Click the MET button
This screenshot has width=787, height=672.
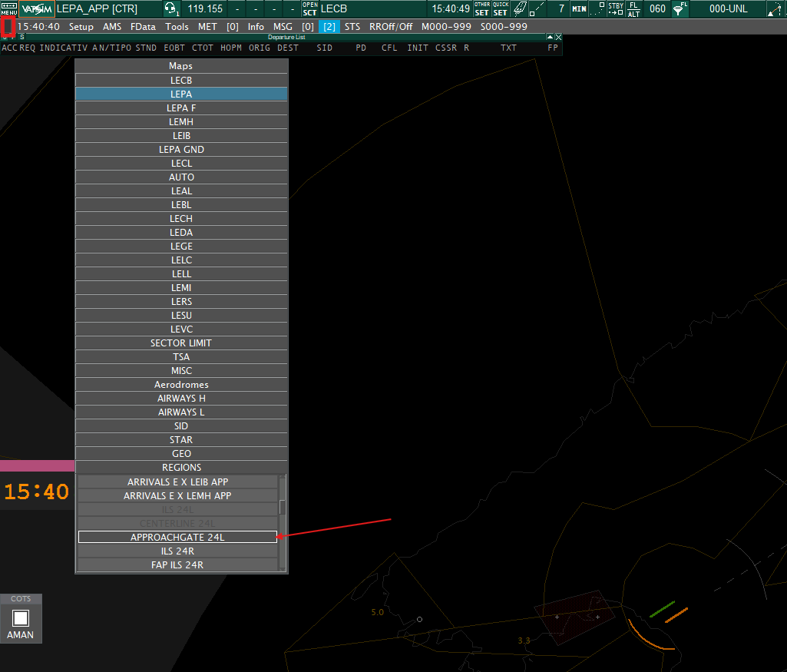click(x=207, y=27)
